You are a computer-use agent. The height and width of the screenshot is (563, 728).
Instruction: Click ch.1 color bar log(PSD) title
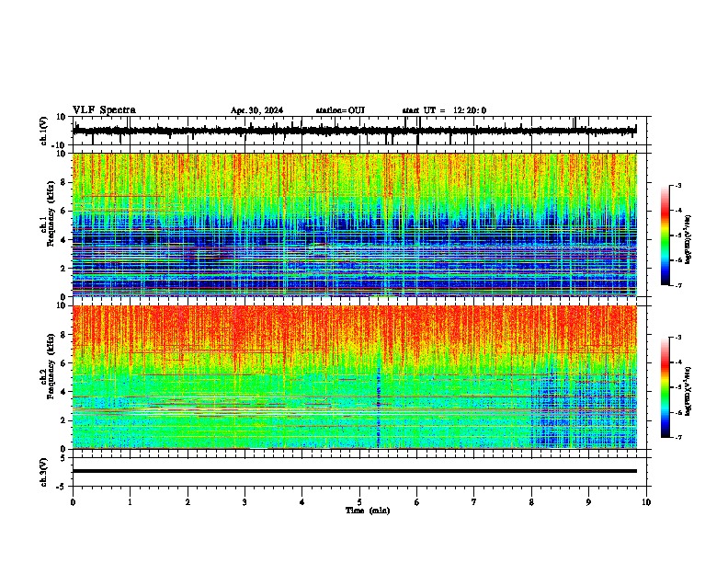click(x=688, y=240)
